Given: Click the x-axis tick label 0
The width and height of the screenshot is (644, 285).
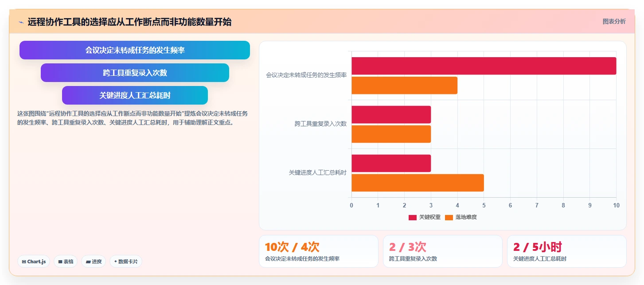Looking at the screenshot, I should 351,205.
